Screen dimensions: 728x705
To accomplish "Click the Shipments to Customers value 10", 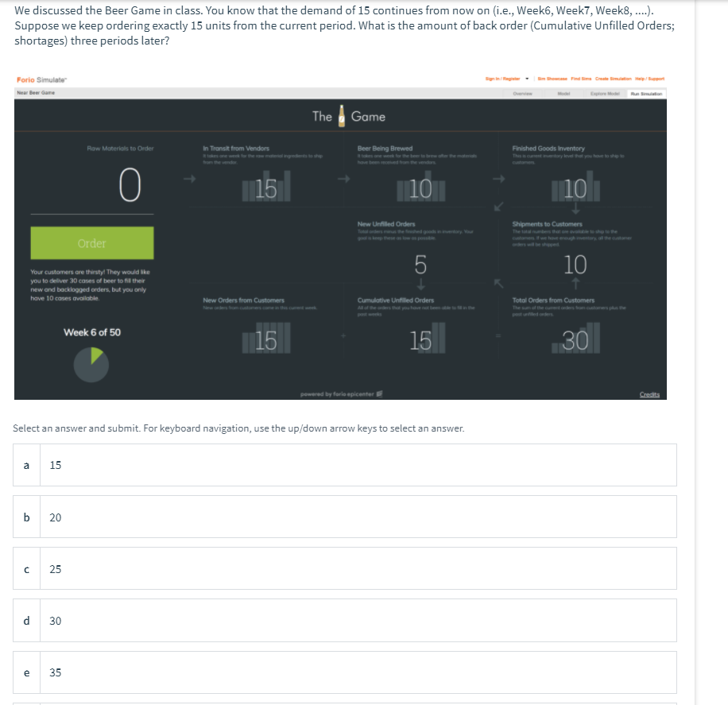I will [x=575, y=265].
